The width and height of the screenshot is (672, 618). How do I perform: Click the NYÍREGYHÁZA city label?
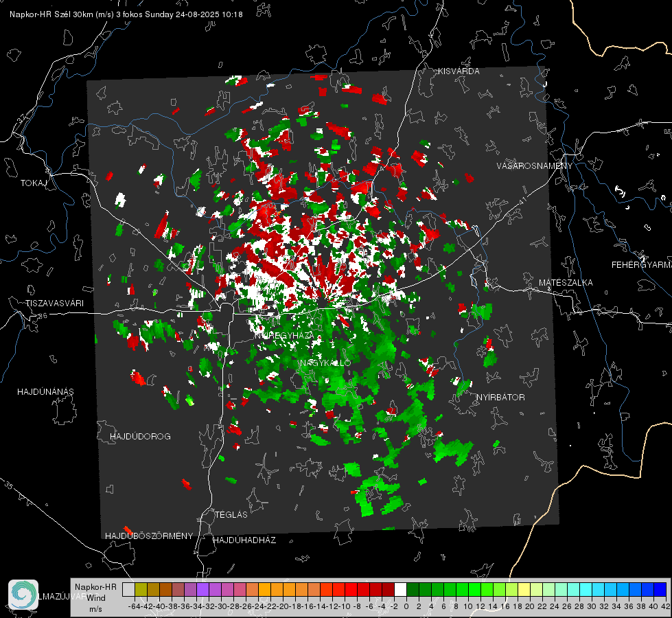point(283,335)
